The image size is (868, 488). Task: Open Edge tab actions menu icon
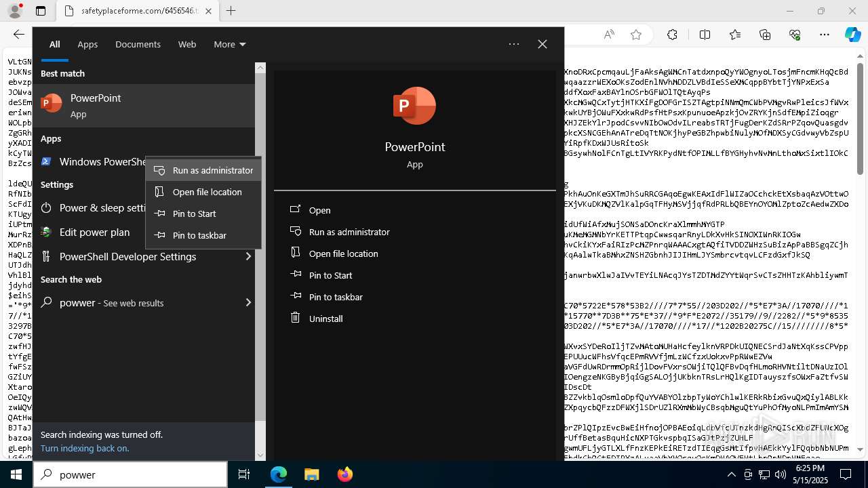pos(41,11)
